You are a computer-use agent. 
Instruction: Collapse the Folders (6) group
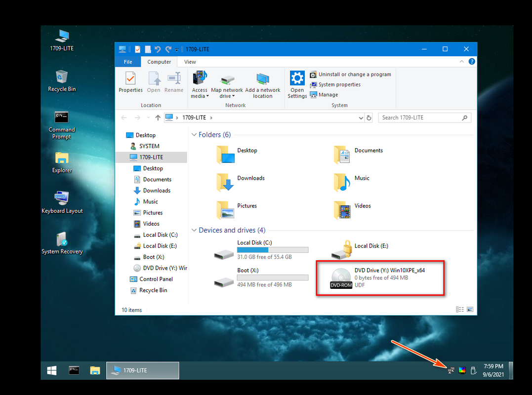pyautogui.click(x=194, y=135)
